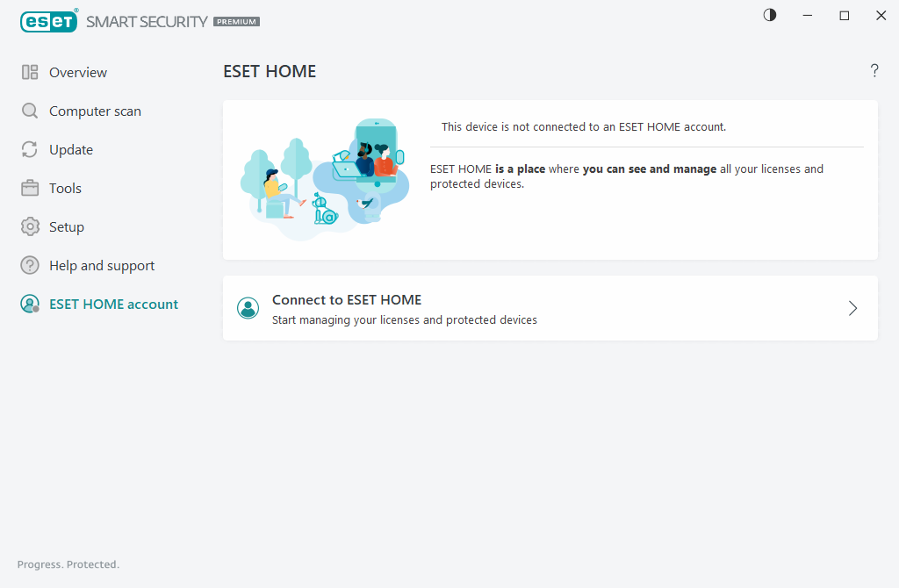This screenshot has height=588, width=899.
Task: Click the Connect to ESET HOME chevron
Action: click(x=852, y=308)
